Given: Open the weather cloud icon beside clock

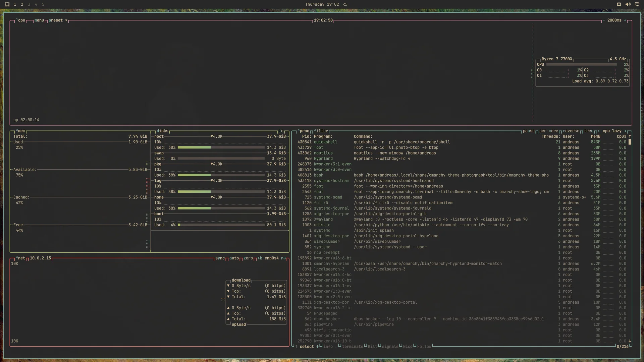Looking at the screenshot, I should pyautogui.click(x=345, y=4).
